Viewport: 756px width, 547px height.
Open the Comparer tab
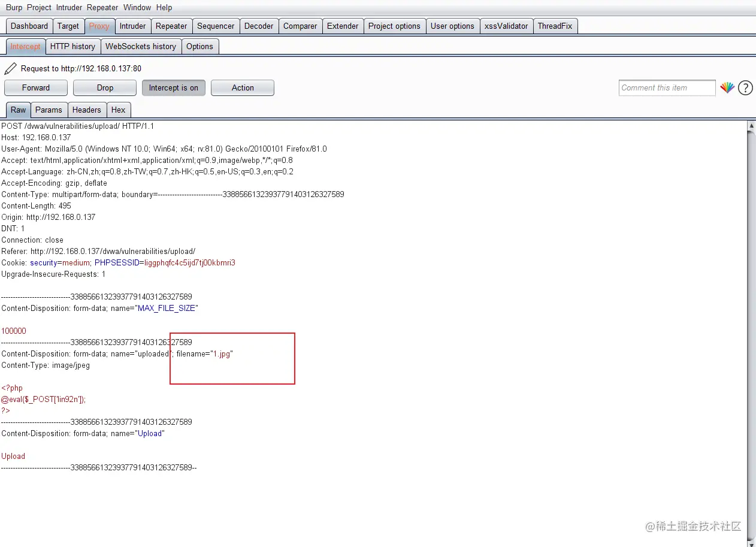coord(300,26)
